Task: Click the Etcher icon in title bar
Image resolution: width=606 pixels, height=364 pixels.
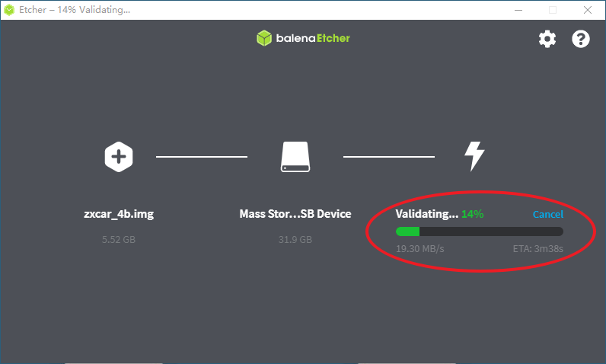Action: pos(11,10)
